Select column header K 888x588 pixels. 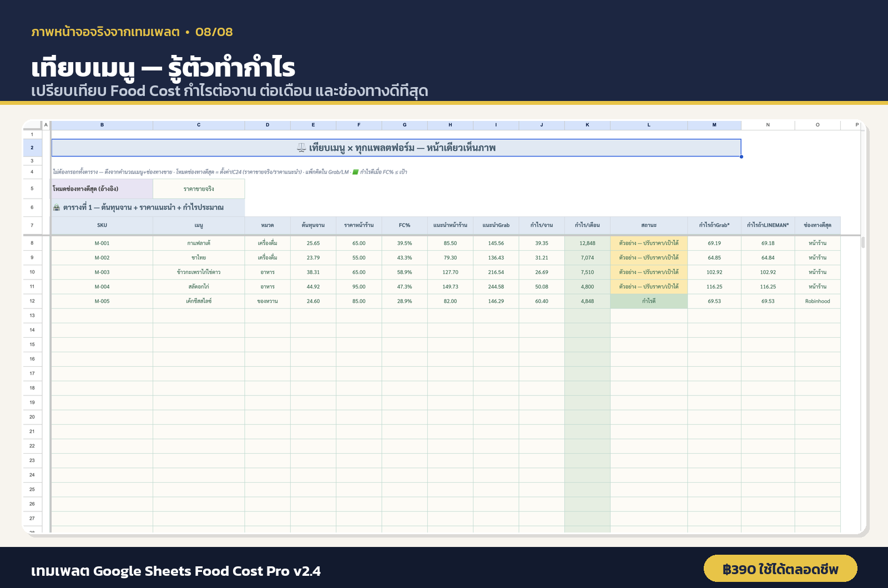[x=587, y=125]
